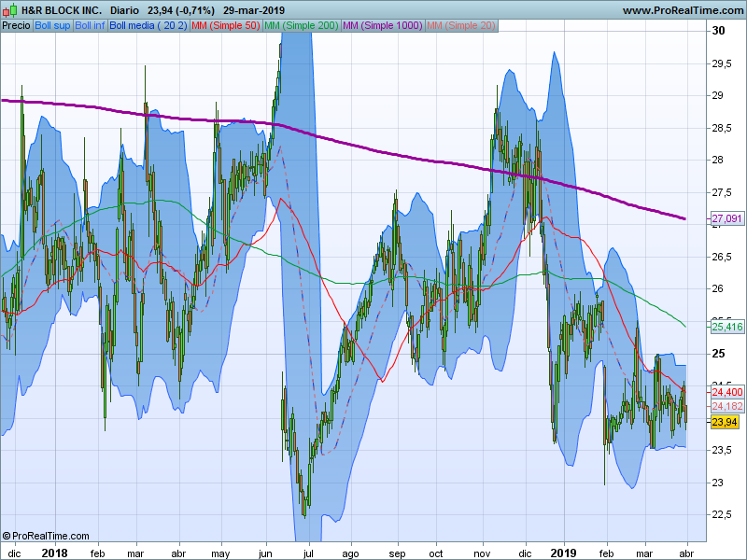Select the MM (Simple 200) legend tab
The width and height of the screenshot is (747, 560).
301,26
